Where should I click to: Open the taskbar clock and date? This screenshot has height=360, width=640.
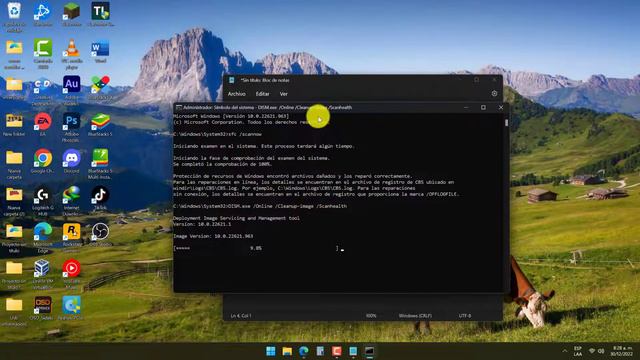(x=622, y=351)
